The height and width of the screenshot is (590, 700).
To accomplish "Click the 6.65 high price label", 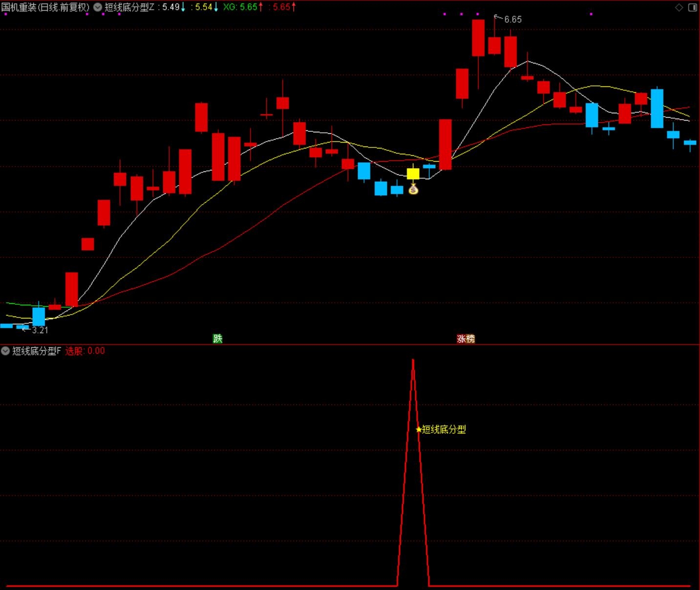I will (513, 20).
